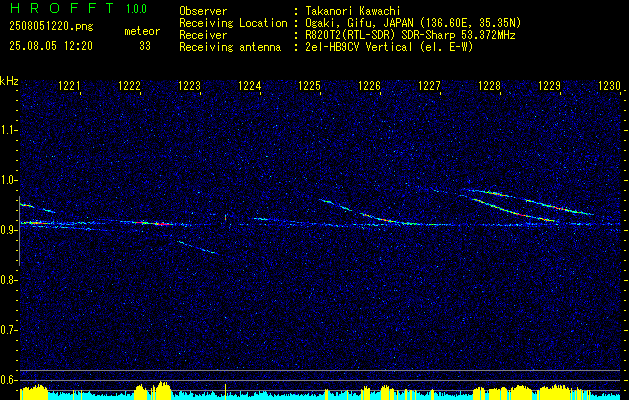This screenshot has height=400, width=629.
Task: Click the 1223 time marker
Action: point(189,86)
